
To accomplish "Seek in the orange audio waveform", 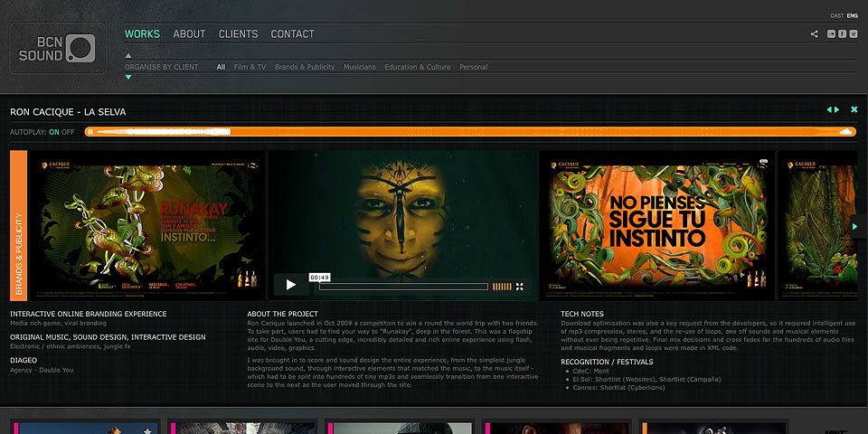I will 470,132.
